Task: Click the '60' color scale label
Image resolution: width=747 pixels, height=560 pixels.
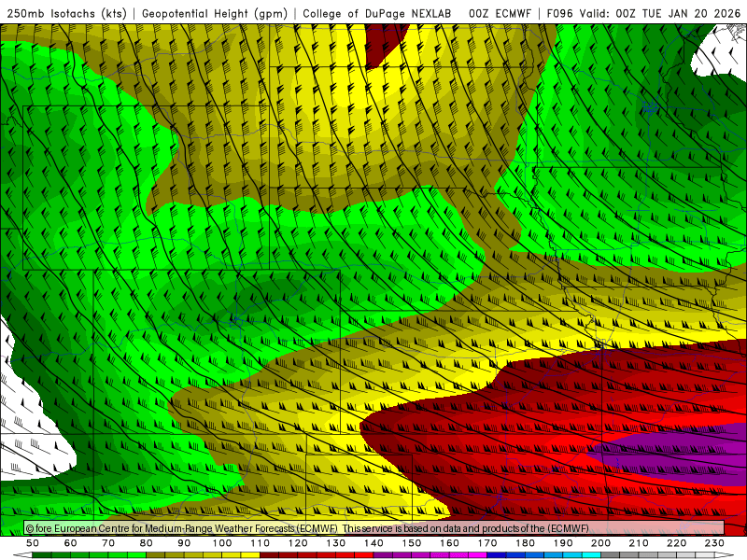Action: pos(71,543)
